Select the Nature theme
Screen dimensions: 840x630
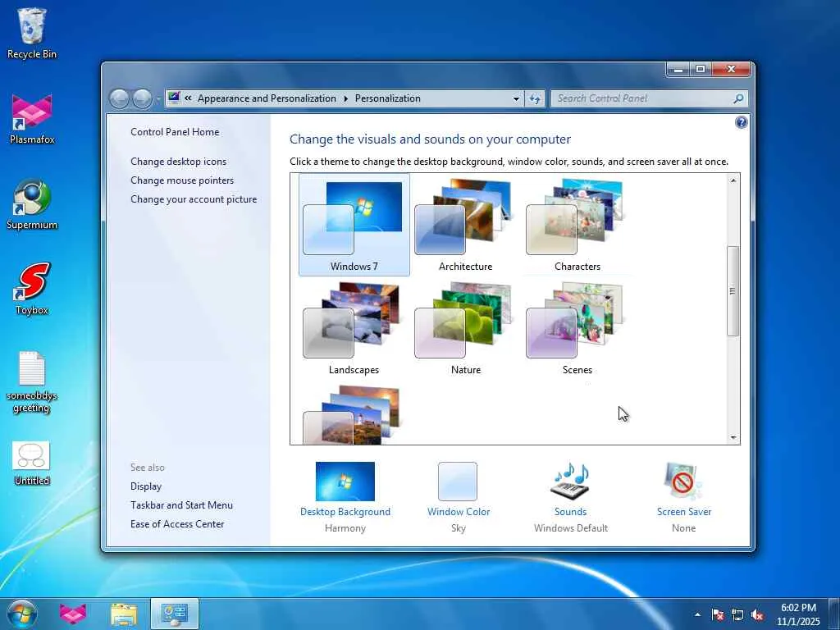[x=466, y=328]
